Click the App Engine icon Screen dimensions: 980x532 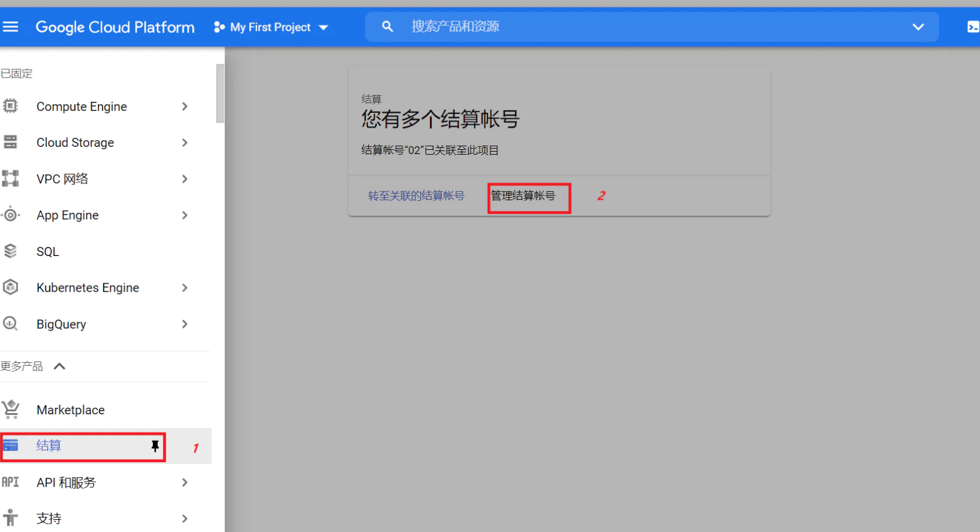click(10, 215)
